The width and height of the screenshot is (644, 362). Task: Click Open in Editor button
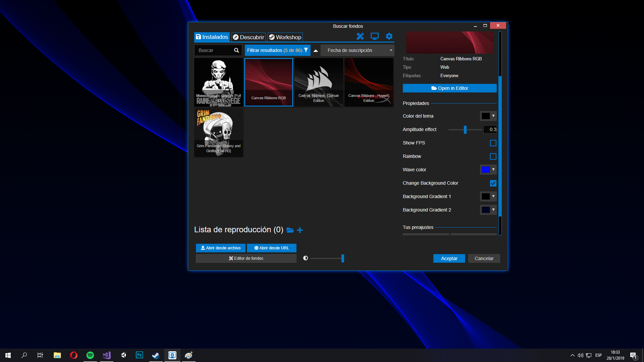[x=449, y=88]
